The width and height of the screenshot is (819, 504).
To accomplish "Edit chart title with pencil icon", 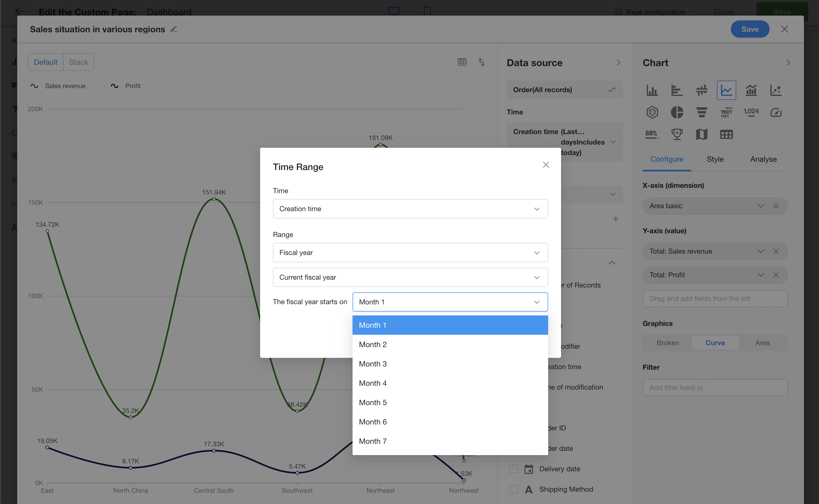I will tap(174, 29).
